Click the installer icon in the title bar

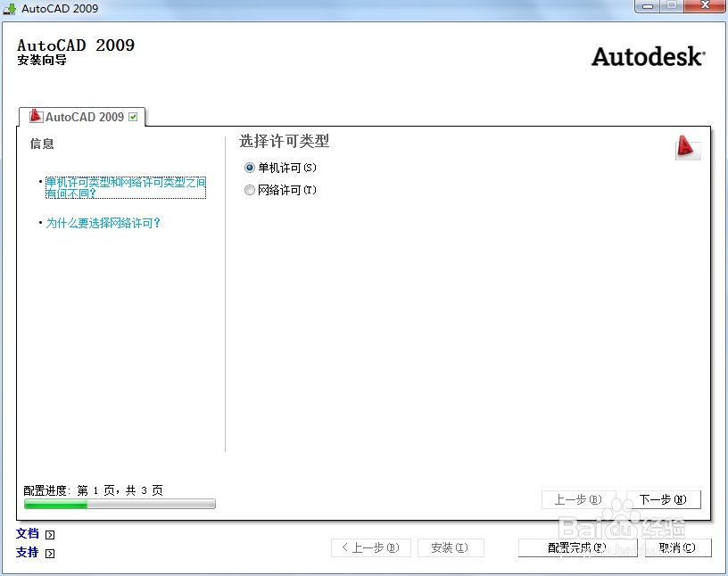click(9, 8)
